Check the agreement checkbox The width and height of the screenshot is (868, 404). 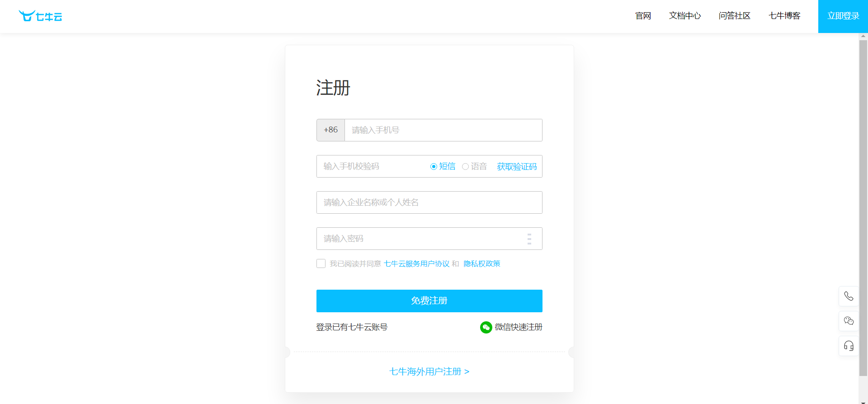tap(321, 263)
